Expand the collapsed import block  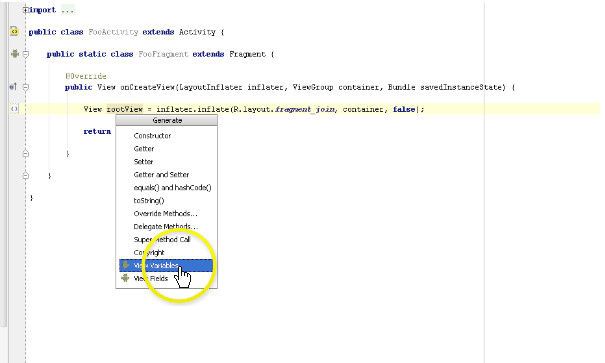(25, 10)
